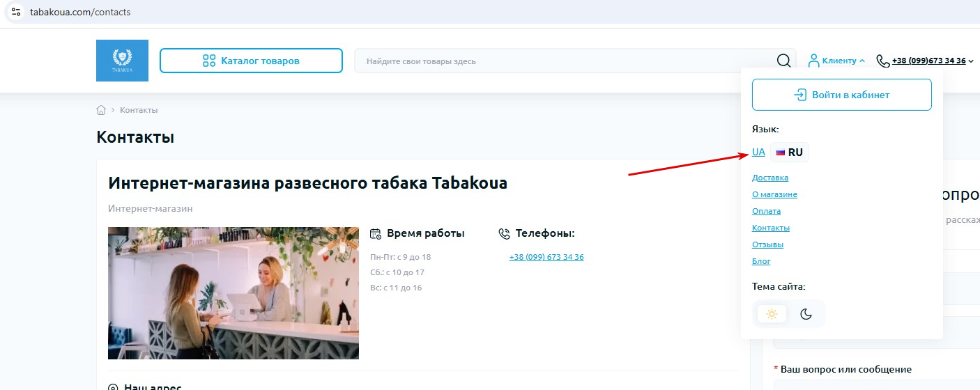Switch language to UA
980x390 pixels.
[758, 152]
